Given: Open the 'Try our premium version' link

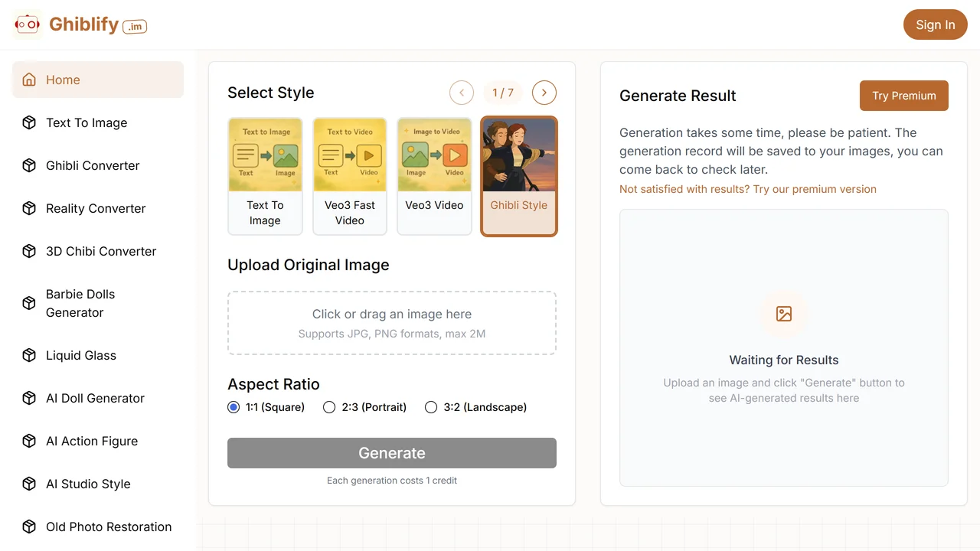Looking at the screenshot, I should [x=815, y=189].
